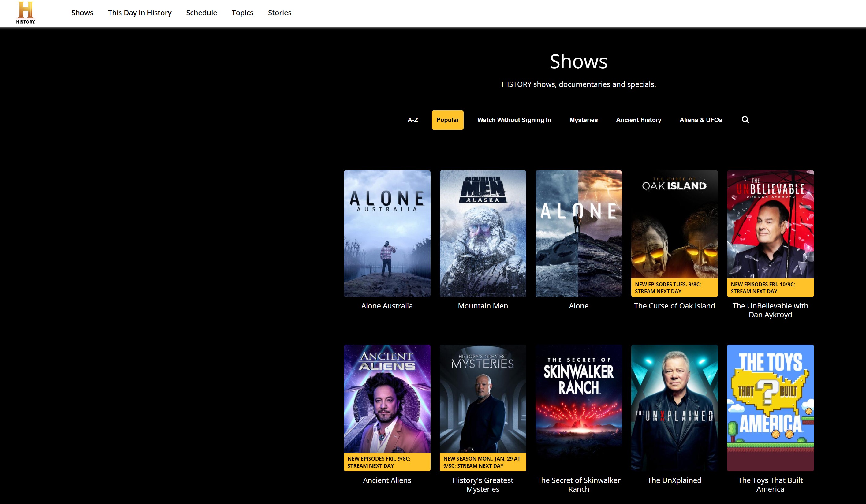Click UnBelievable 'New Episodes Fri. 10/9C' banner
The width and height of the screenshot is (866, 504).
[x=770, y=288]
